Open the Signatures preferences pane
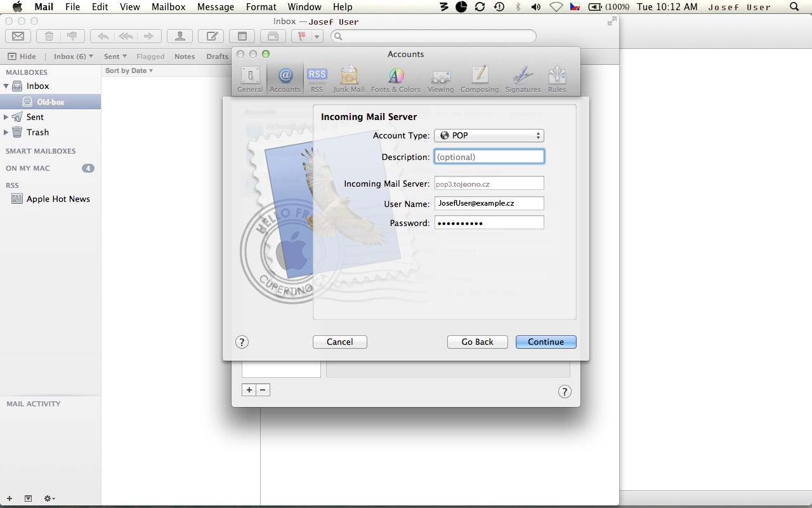812x508 pixels. point(523,79)
